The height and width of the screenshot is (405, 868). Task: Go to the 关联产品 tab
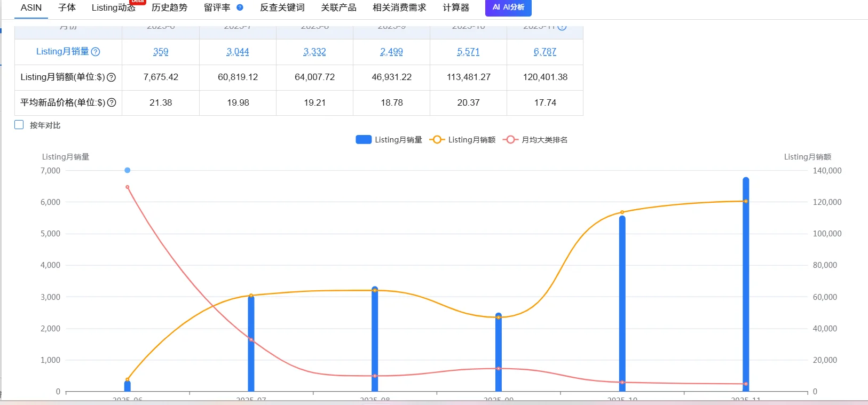click(x=338, y=7)
